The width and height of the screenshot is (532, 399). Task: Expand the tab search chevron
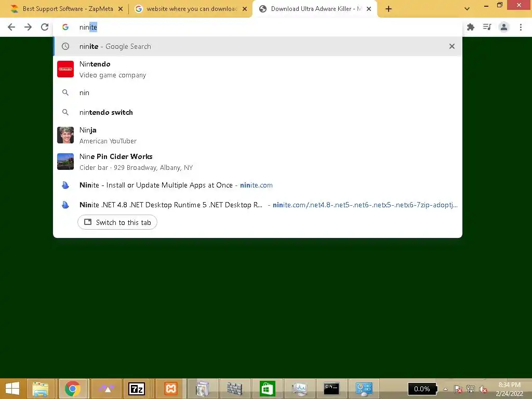[467, 9]
